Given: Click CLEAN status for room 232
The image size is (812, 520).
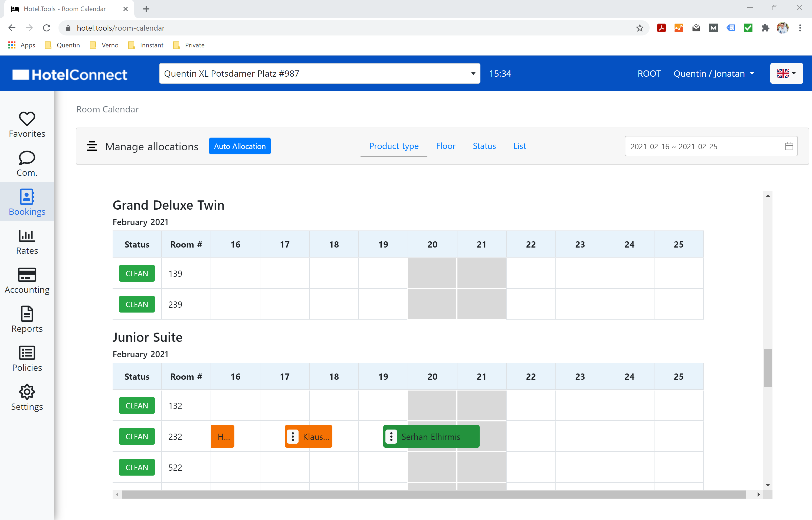Looking at the screenshot, I should pyautogui.click(x=137, y=436).
